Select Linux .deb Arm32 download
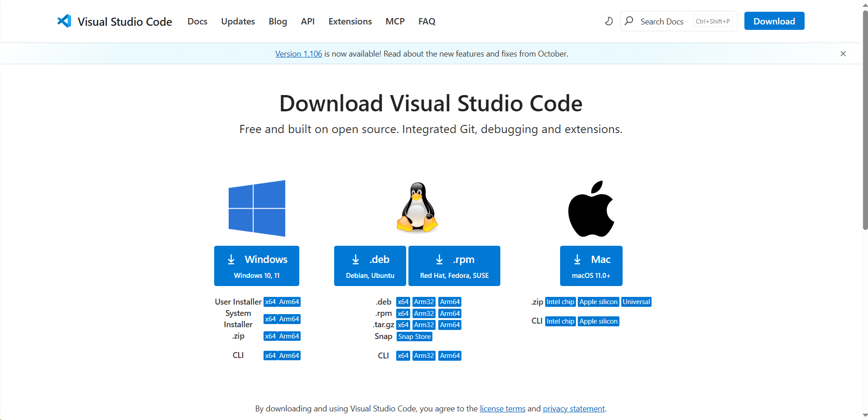The width and height of the screenshot is (868, 420). pos(424,302)
